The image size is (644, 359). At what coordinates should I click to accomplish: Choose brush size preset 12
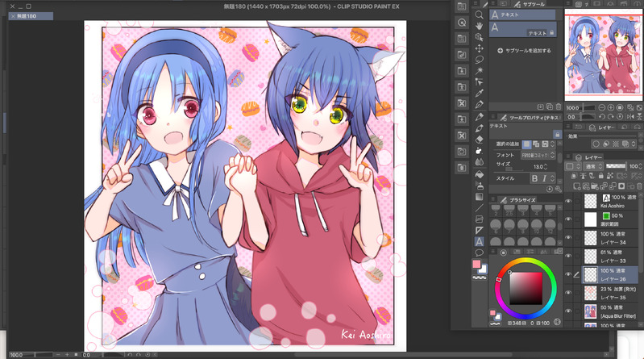tap(550, 226)
